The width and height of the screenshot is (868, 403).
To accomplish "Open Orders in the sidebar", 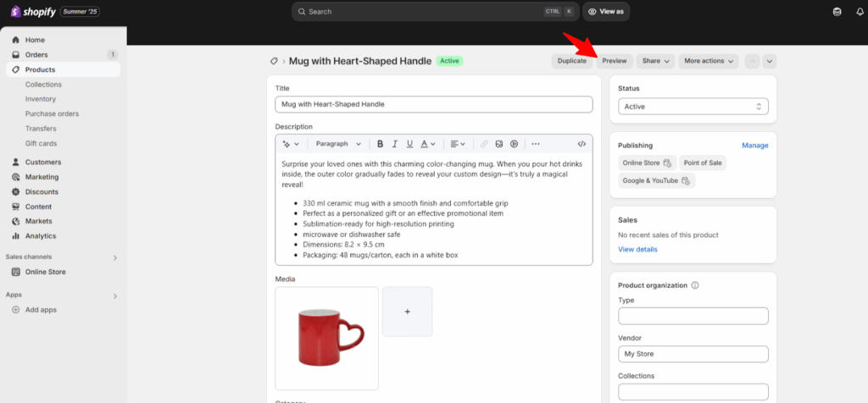I will (x=36, y=55).
